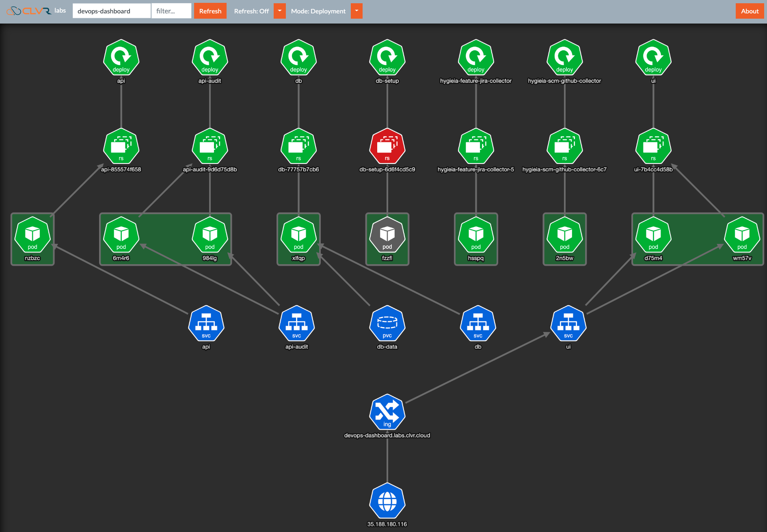
Task: Select the ui svc icon
Action: 568,323
